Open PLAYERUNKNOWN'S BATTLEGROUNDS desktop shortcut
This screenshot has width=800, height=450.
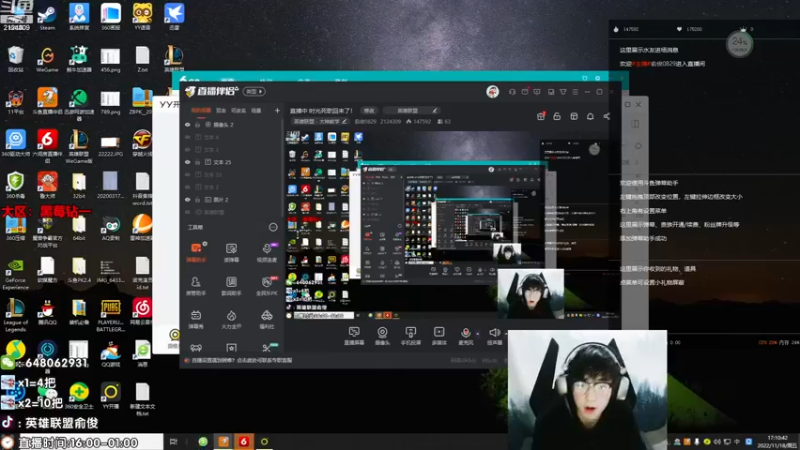[x=110, y=315]
